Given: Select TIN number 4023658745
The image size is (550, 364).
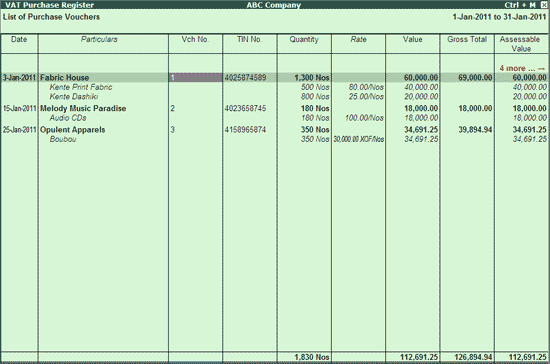Looking at the screenshot, I should click(245, 108).
